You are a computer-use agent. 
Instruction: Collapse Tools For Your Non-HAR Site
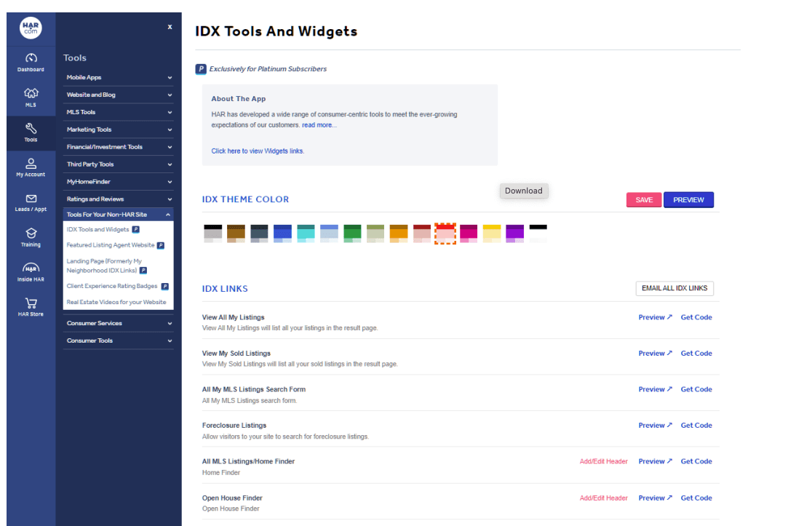(x=119, y=215)
